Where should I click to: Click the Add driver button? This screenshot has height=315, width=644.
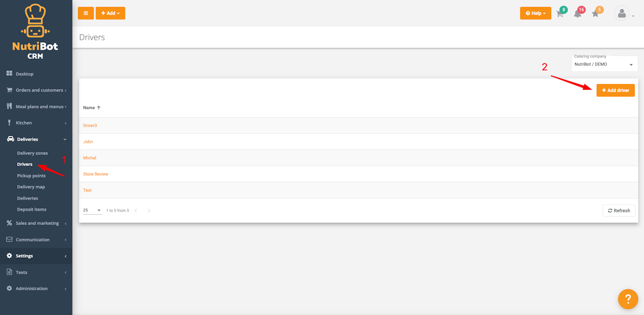(615, 90)
